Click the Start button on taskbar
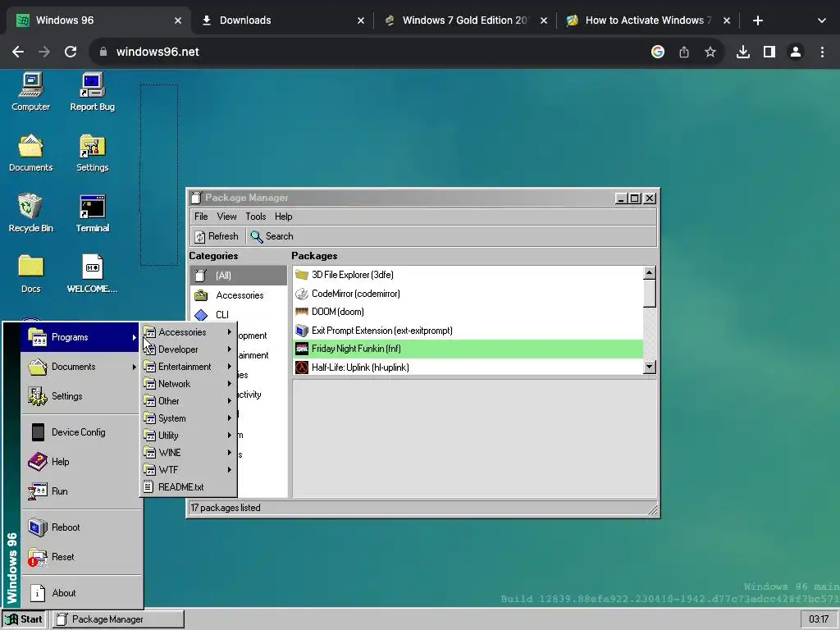This screenshot has width=840, height=630. pos(24,619)
